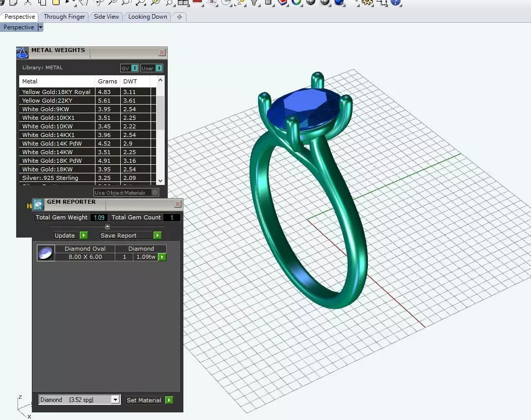531x420 pixels.
Task: Click the Metal Weights panel icon
Action: (22, 53)
